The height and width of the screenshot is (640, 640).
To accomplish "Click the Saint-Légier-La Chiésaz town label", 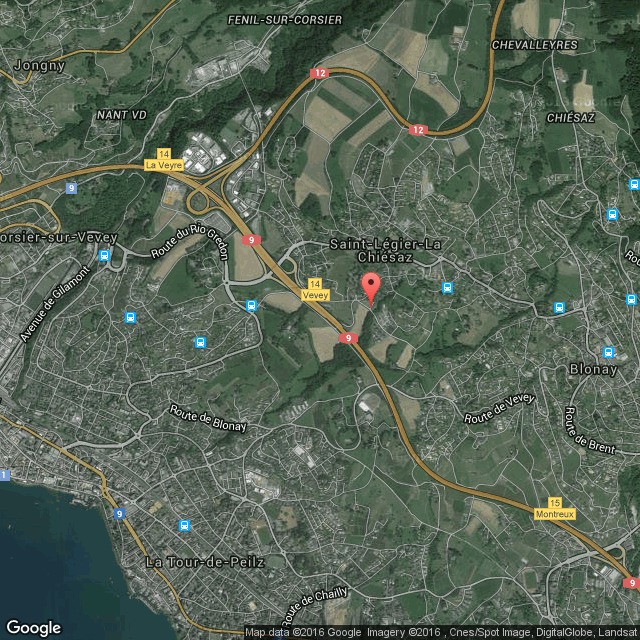I will click(385, 251).
